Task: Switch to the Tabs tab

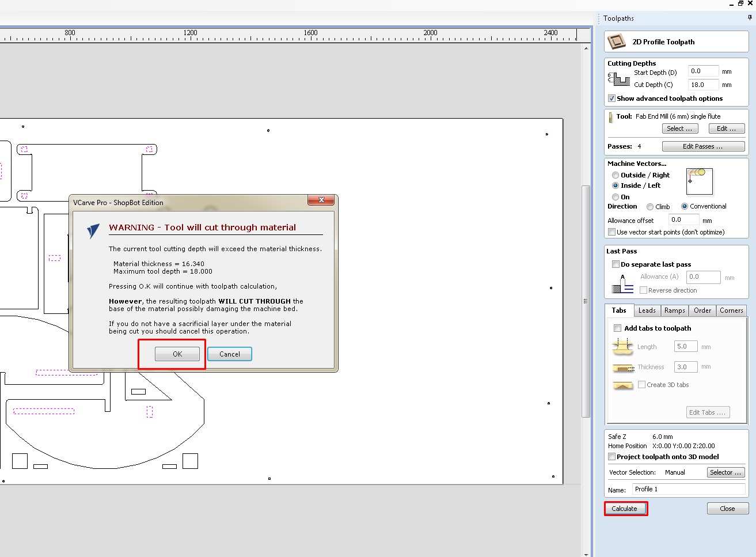Action: click(x=619, y=310)
